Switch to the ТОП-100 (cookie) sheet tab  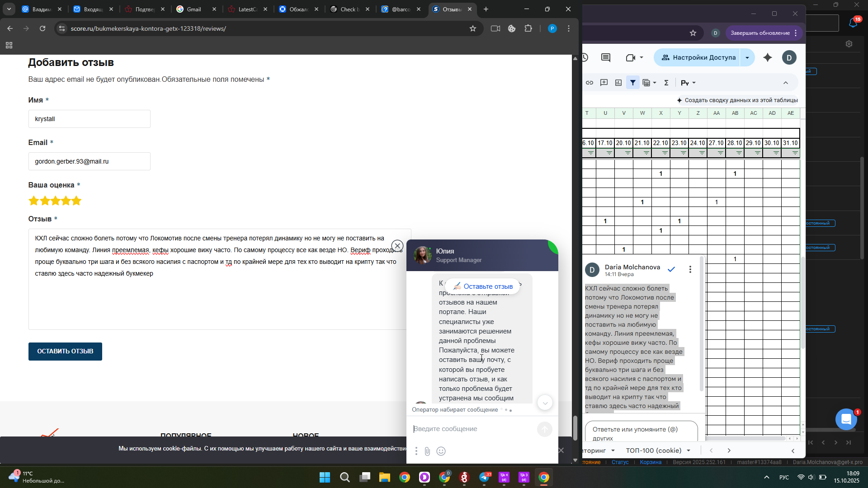coord(653,450)
